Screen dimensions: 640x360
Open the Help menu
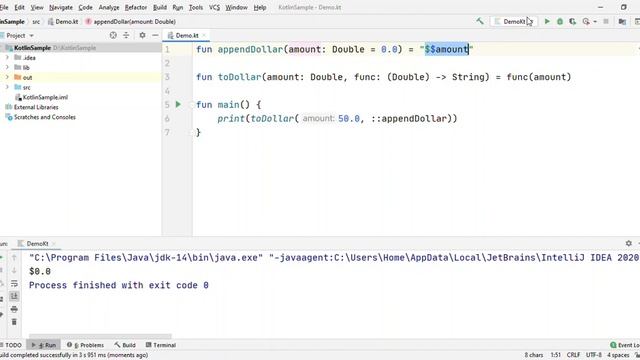tap(260, 7)
